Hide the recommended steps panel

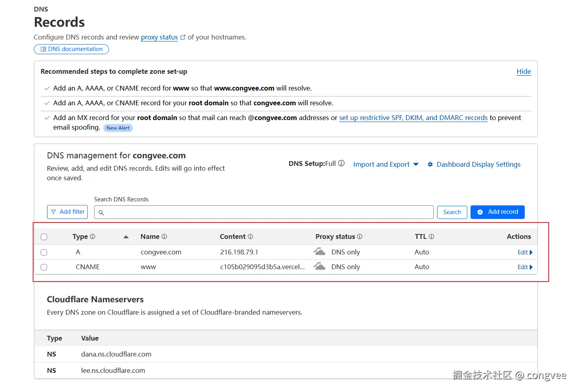tap(524, 71)
